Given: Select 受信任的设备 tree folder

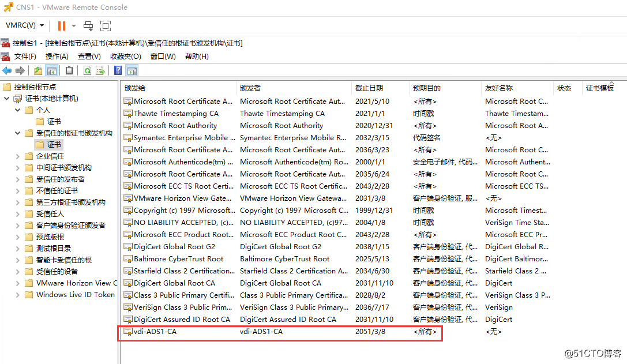Looking at the screenshot, I should click(57, 272).
